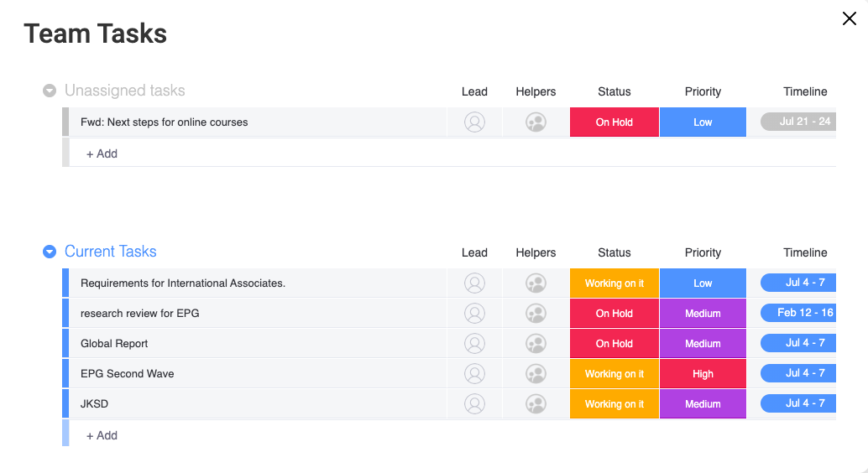Image resolution: width=868 pixels, height=473 pixels.
Task: Change Medium priority of research review for EPG
Action: point(703,313)
